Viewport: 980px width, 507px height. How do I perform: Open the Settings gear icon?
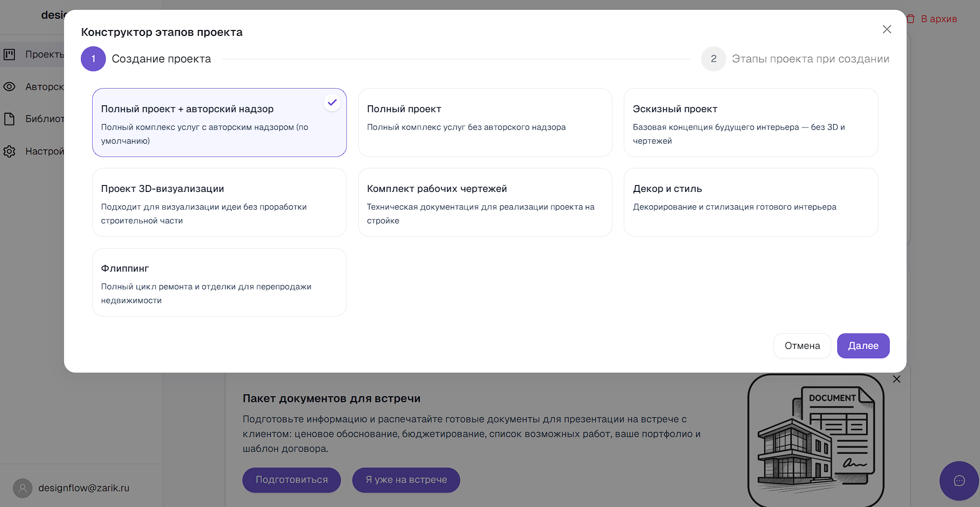coord(9,151)
